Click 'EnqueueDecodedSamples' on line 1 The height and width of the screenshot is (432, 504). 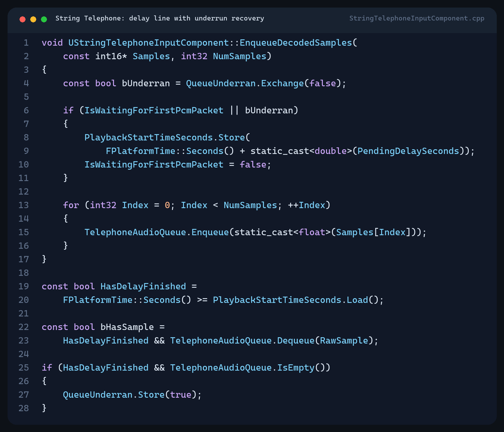tap(296, 43)
